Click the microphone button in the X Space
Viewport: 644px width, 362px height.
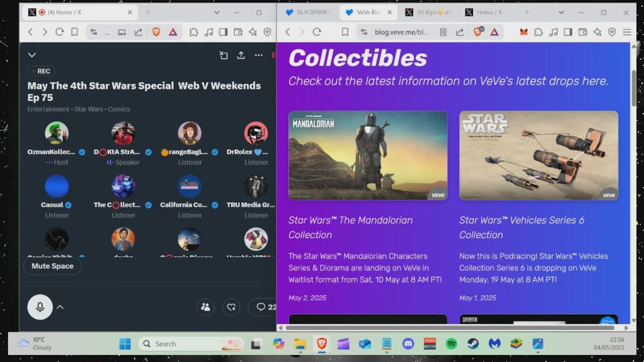coord(40,307)
